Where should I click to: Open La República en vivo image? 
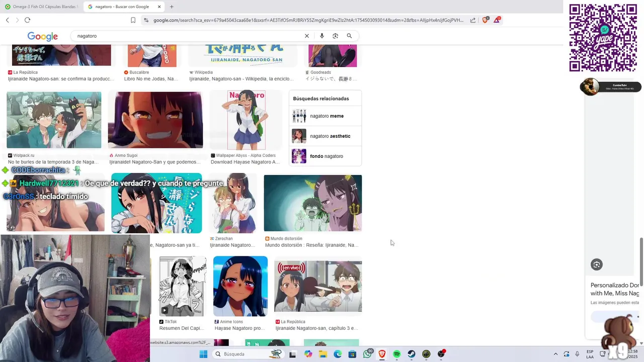318,286
